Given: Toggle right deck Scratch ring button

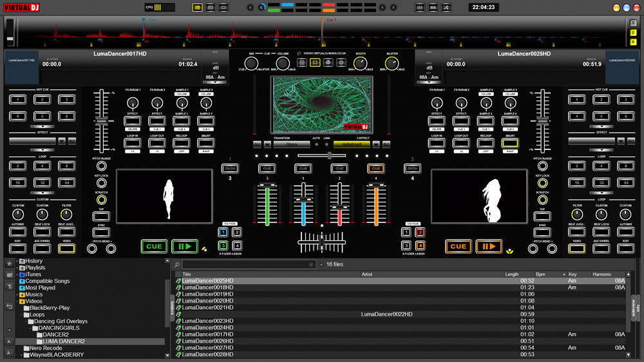Looking at the screenshot, I should tap(542, 200).
